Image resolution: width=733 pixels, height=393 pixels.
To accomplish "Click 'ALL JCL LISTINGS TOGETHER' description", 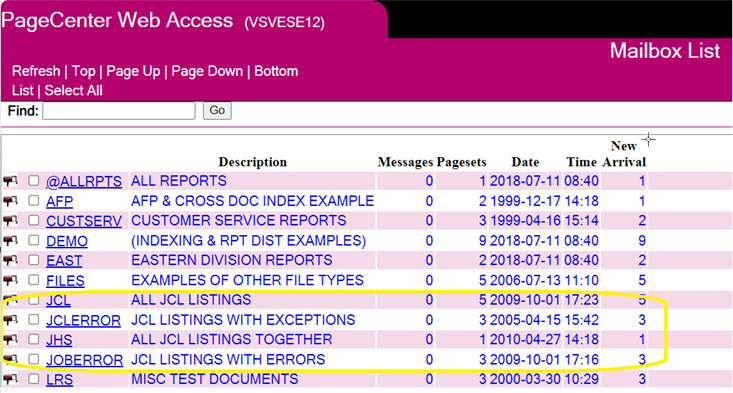I will (x=231, y=340).
